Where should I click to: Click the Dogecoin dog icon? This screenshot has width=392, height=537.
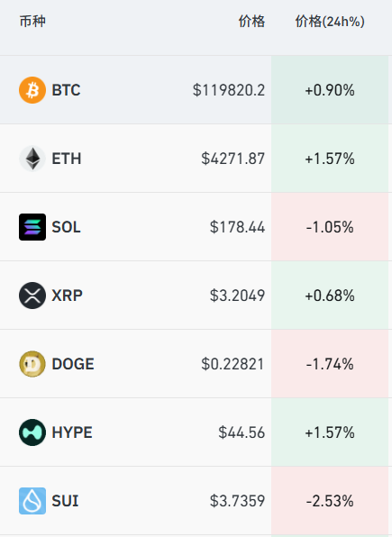(32, 364)
